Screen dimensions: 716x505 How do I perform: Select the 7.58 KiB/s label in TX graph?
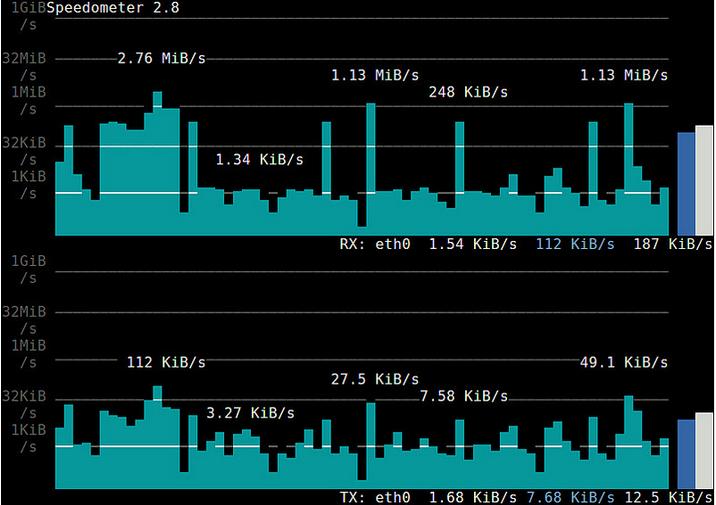click(x=464, y=396)
